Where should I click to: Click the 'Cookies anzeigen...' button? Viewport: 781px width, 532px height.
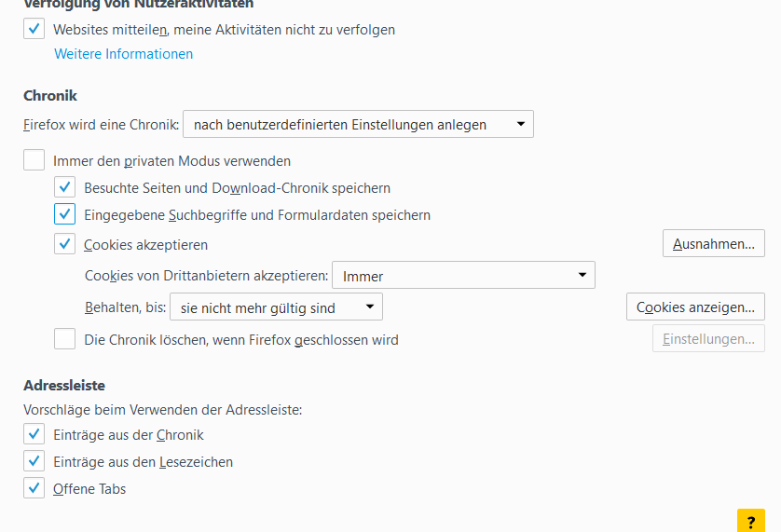[695, 307]
